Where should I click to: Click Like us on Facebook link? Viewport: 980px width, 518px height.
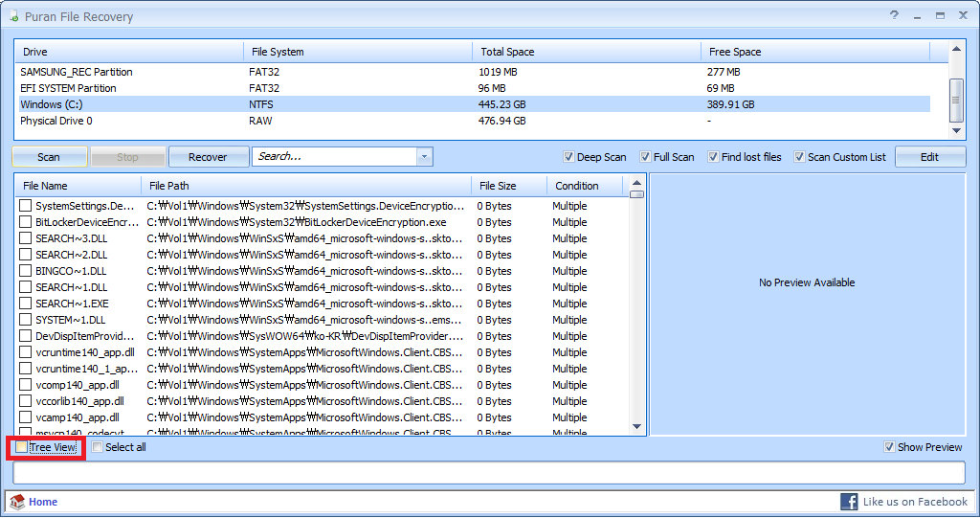915,502
